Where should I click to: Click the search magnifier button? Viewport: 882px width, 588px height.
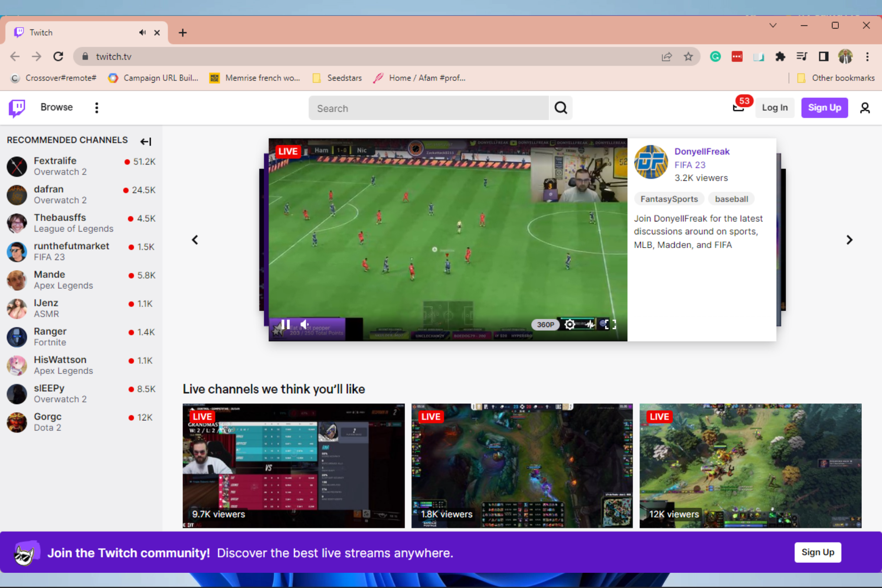coord(561,108)
